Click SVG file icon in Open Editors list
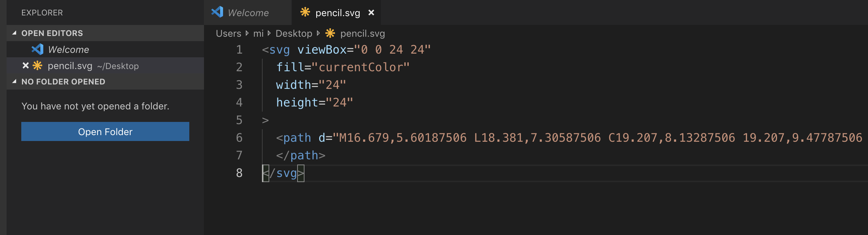Viewport: 868px width, 235px height. tap(37, 66)
